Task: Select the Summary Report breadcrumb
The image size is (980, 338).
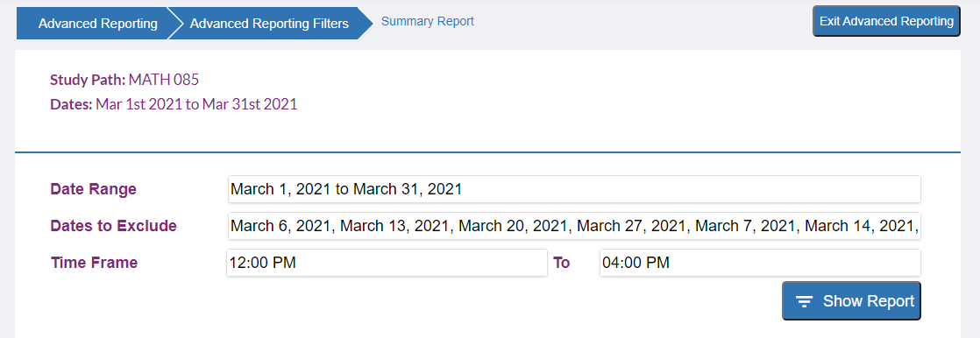Action: (x=428, y=21)
